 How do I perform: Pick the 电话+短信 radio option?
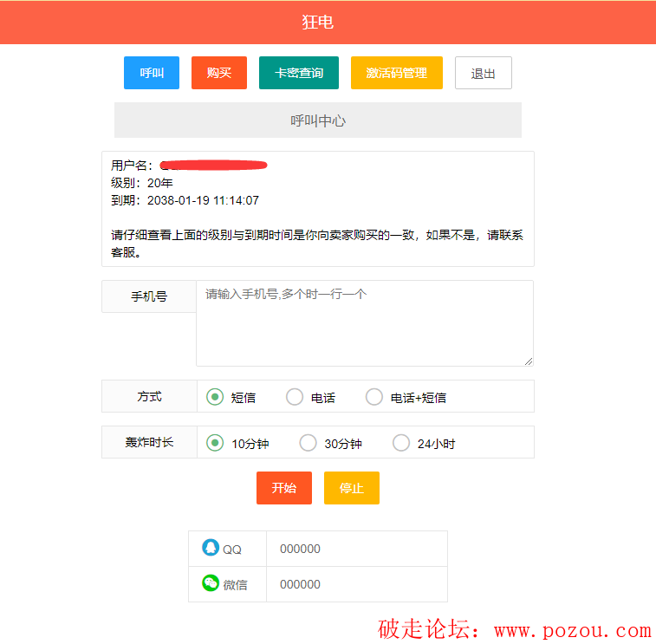[x=374, y=397]
